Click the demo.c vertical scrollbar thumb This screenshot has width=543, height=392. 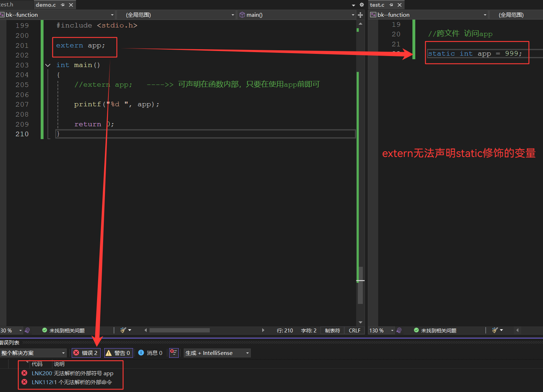[360, 285]
